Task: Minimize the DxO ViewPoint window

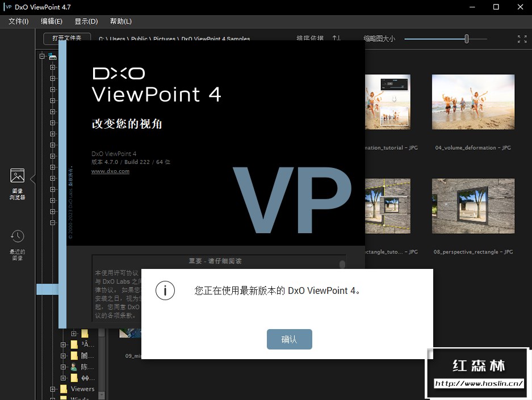Action: click(x=472, y=7)
